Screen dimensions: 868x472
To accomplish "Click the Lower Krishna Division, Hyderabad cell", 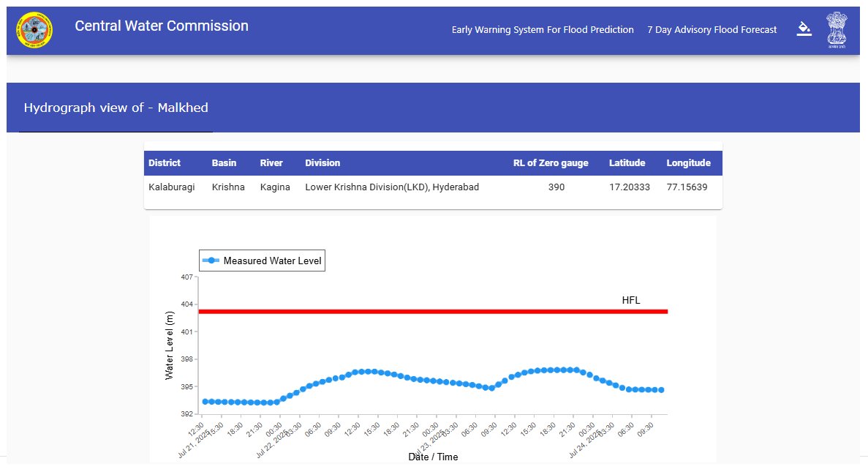I will coord(392,187).
